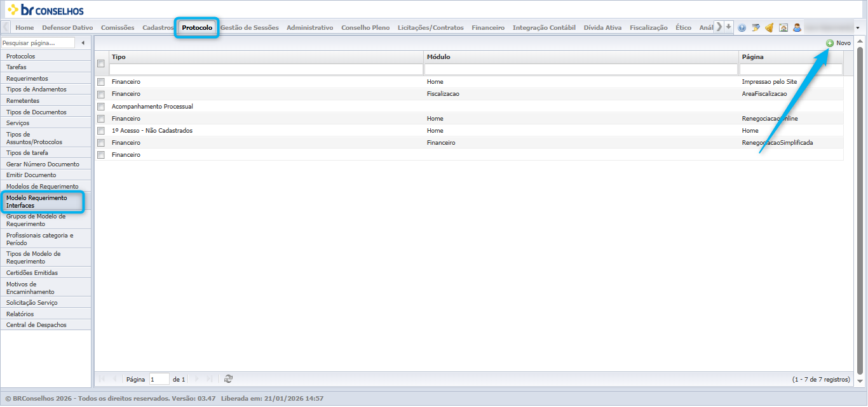Open the down-arrow tab overflow list

[x=729, y=27]
